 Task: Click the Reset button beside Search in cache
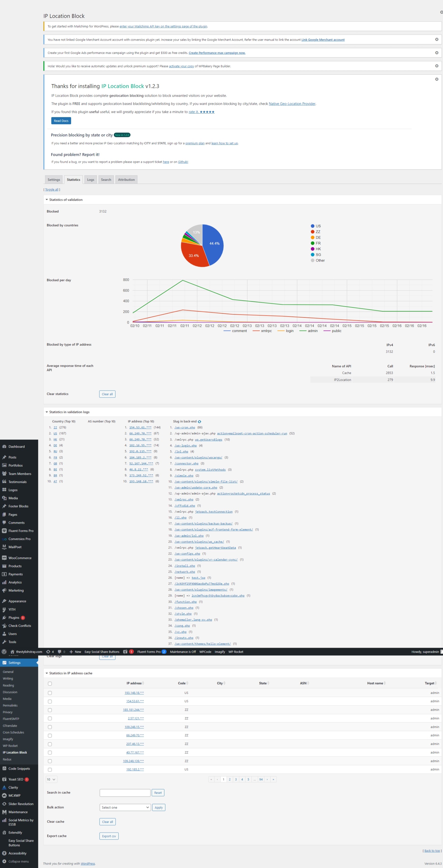coord(158,793)
